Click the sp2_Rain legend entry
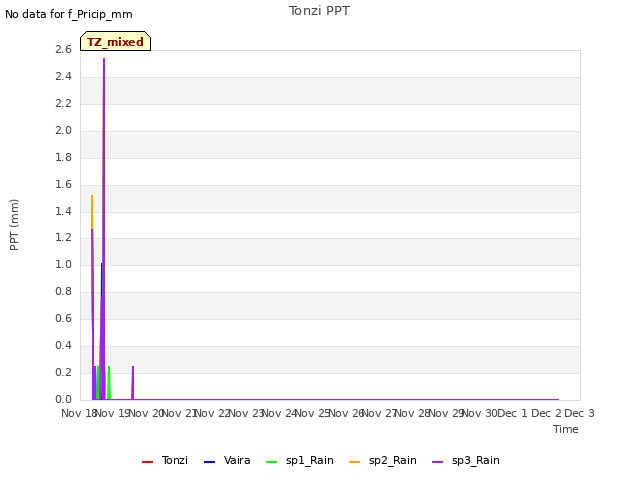This screenshot has width=640, height=480. pyautogui.click(x=383, y=460)
